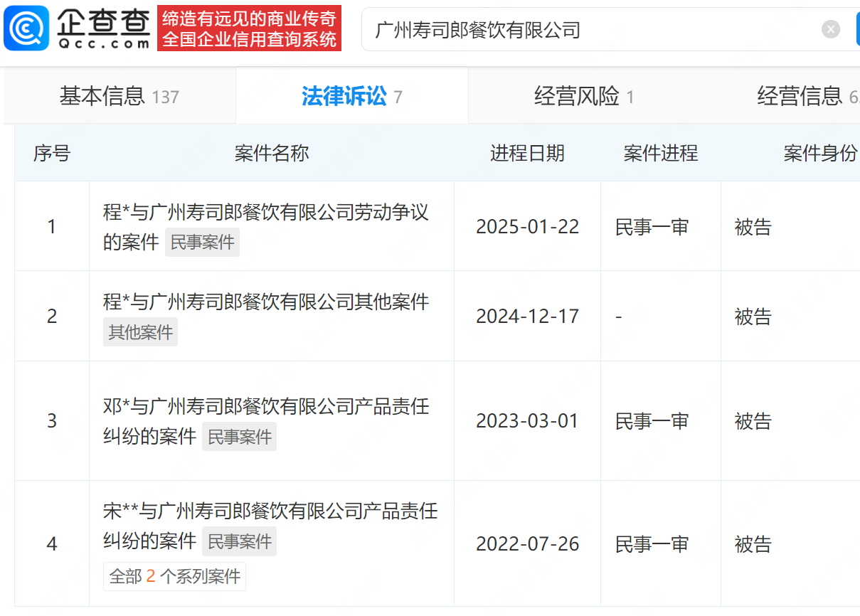860x616 pixels.
Task: Open the 经营风险 tab
Action: click(583, 96)
